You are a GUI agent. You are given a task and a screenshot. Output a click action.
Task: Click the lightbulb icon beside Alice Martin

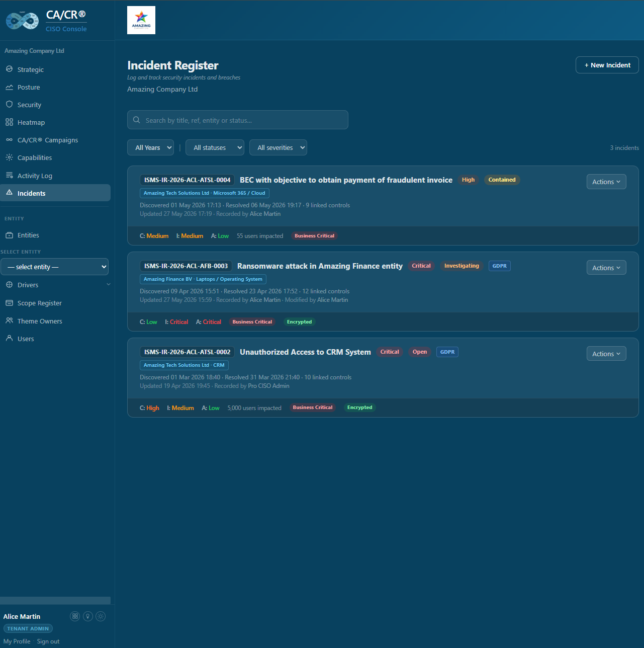point(88,616)
